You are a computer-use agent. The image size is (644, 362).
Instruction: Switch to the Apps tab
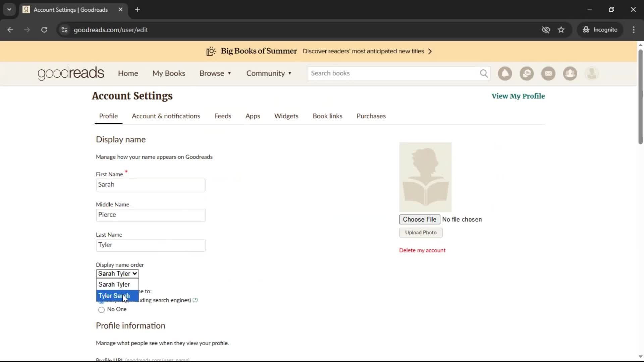click(x=253, y=116)
